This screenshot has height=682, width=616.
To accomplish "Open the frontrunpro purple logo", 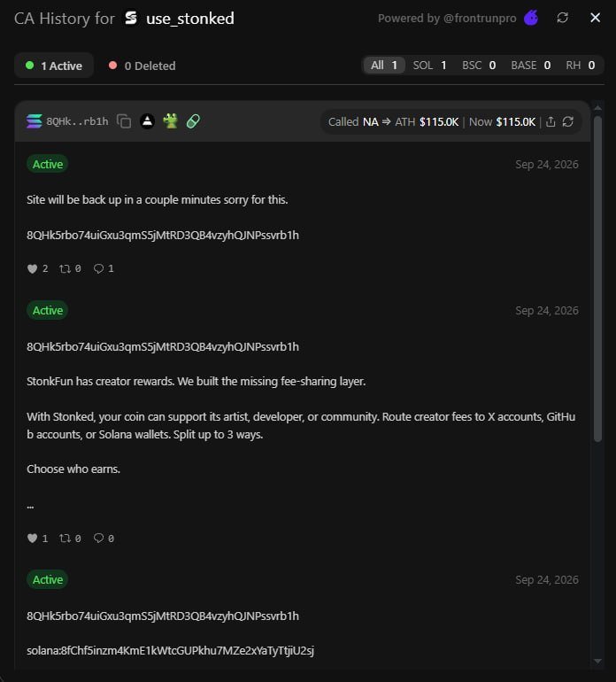I will point(531,18).
